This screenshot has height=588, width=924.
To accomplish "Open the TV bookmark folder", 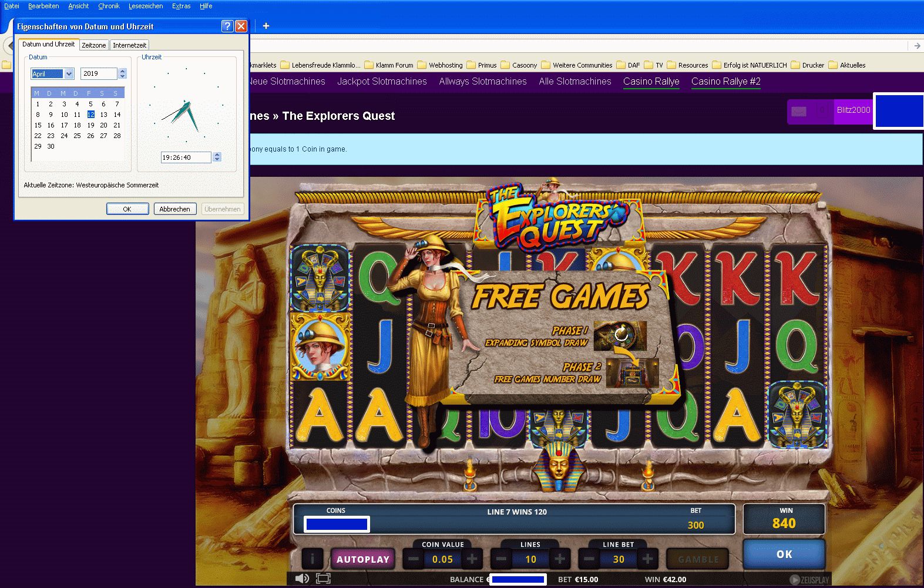I will pos(653,65).
